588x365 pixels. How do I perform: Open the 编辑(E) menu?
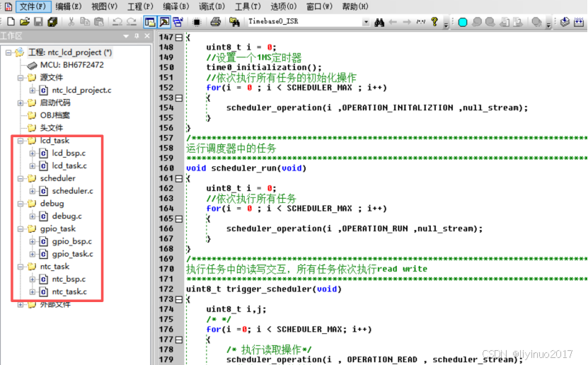[68, 6]
